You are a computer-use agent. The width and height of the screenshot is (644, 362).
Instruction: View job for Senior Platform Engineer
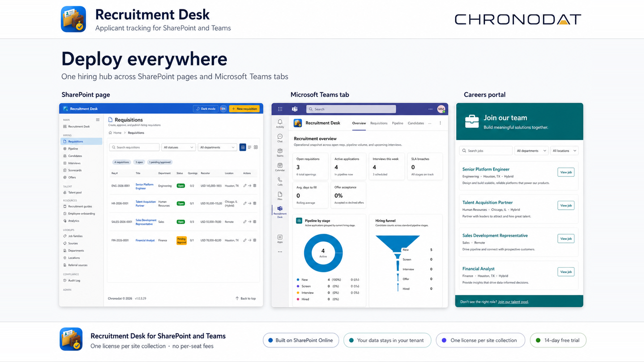(x=566, y=173)
